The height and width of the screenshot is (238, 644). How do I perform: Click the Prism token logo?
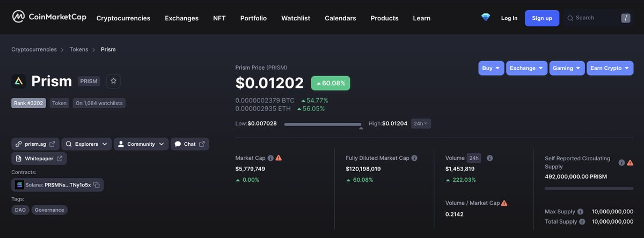[19, 81]
